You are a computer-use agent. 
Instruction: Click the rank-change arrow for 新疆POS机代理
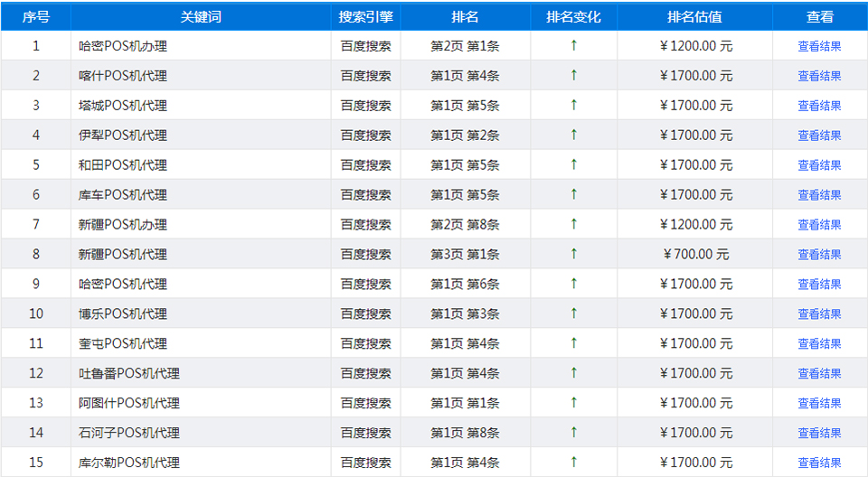coord(573,254)
